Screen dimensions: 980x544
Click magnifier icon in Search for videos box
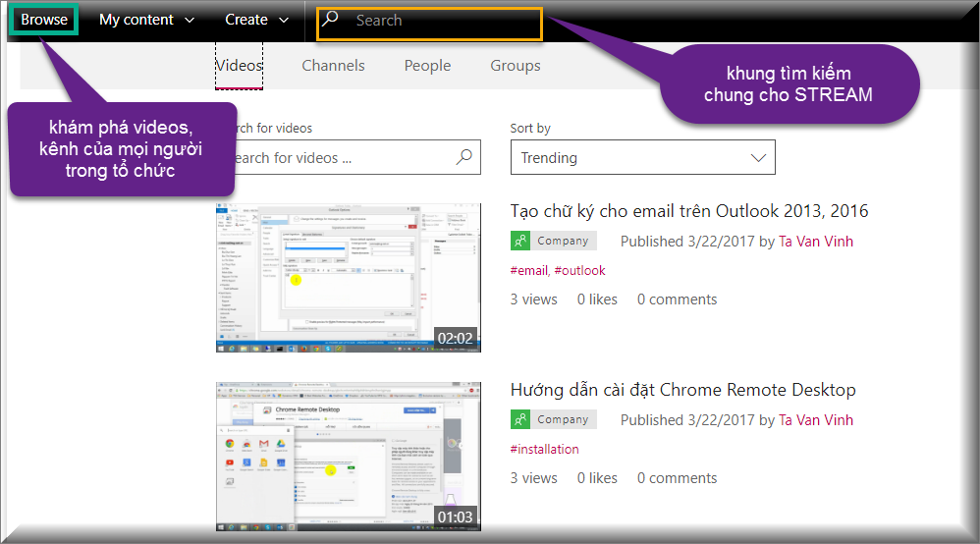[x=464, y=157]
